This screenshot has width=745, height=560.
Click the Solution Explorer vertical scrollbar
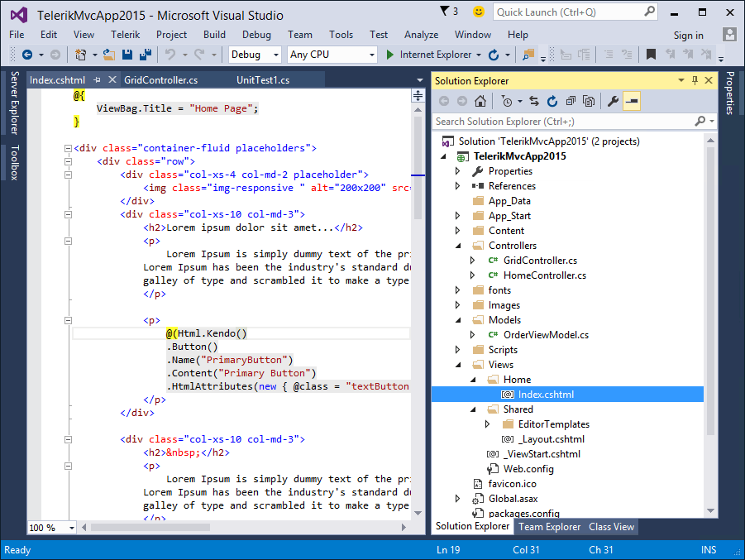point(710,291)
